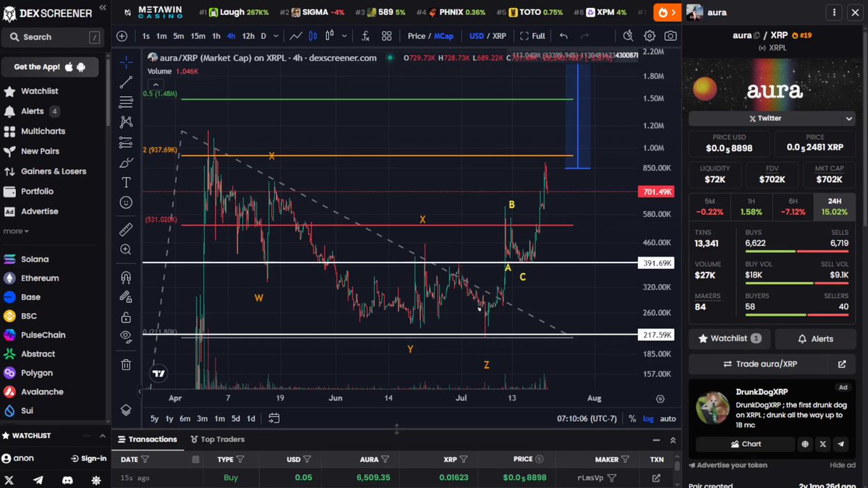Enter fullscreen with the Full button

click(532, 36)
